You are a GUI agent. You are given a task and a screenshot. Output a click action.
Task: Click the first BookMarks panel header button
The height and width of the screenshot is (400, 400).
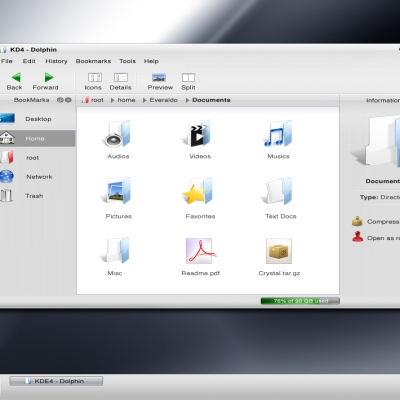pyautogui.click(x=60, y=100)
